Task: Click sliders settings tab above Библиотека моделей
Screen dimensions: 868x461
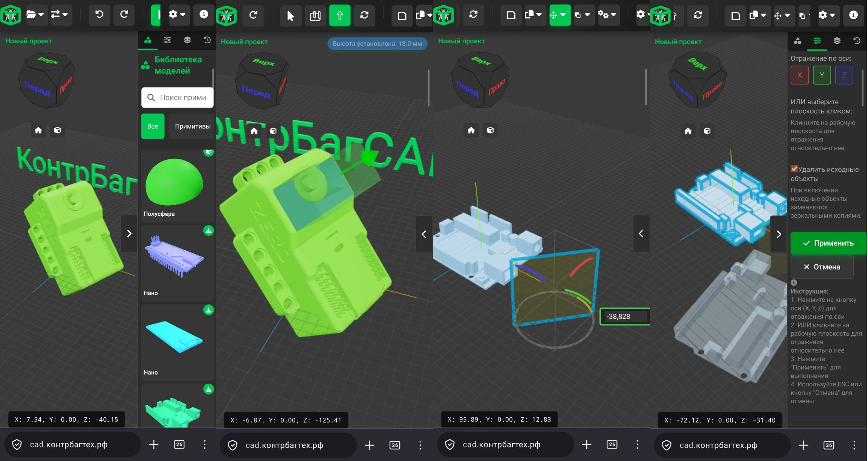Action: pos(167,40)
